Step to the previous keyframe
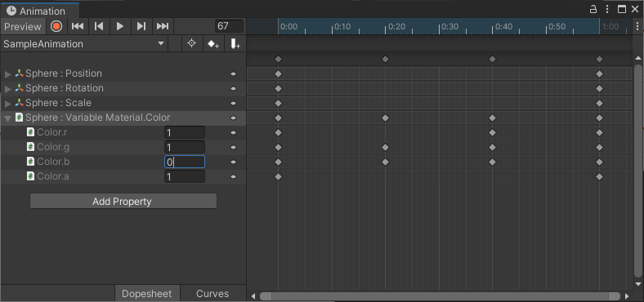This screenshot has width=644, height=302. click(99, 26)
